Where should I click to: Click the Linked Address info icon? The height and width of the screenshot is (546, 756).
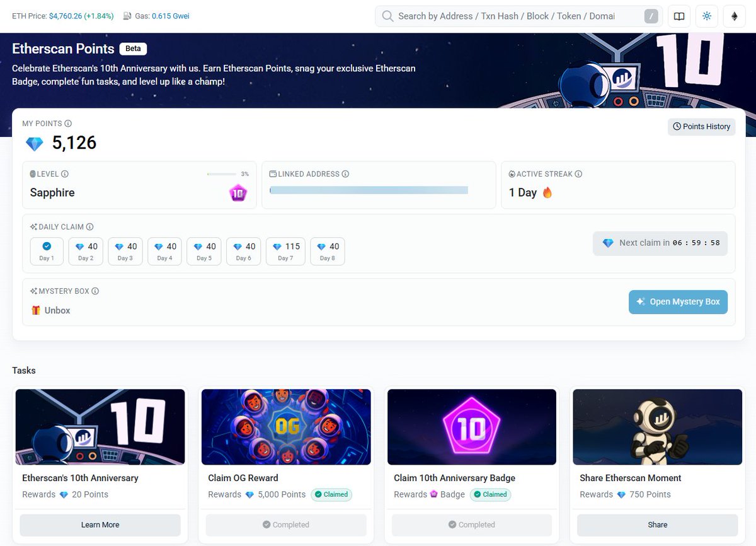[x=345, y=174]
